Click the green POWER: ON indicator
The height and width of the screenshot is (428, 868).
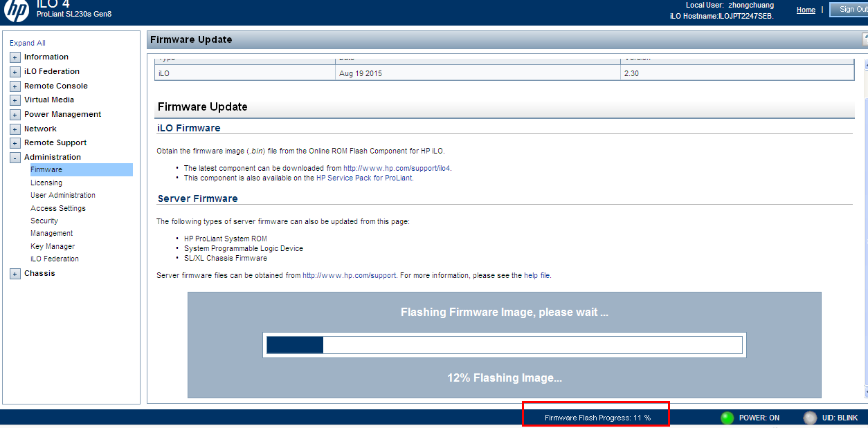coord(727,418)
